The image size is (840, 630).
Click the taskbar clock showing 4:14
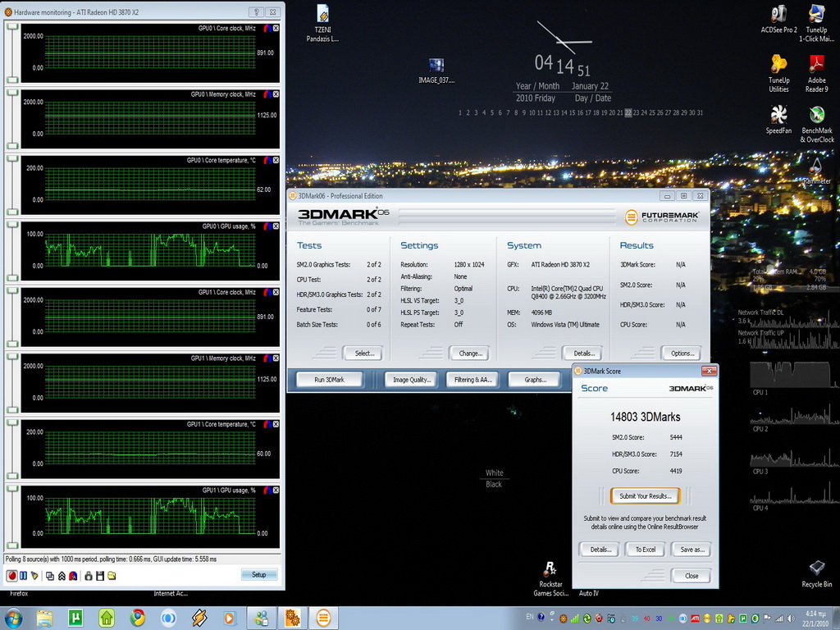click(817, 619)
